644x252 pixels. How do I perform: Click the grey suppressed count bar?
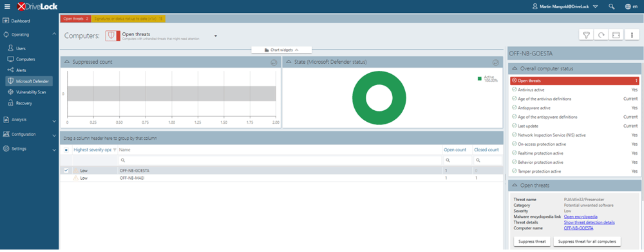coord(172,93)
